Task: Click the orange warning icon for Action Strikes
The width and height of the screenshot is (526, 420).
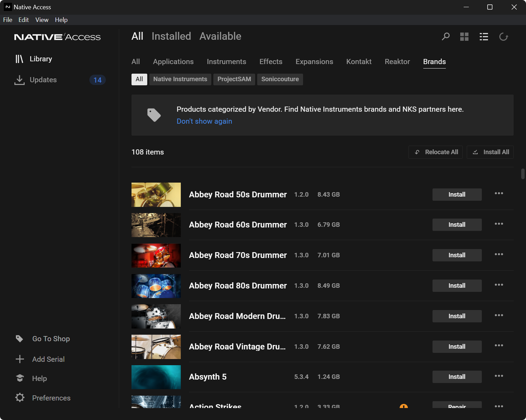Action: click(x=404, y=406)
